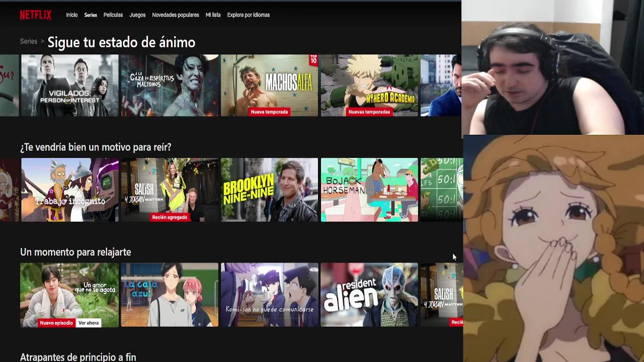Open the Brooklyn Nine-Nine thumbnail
This screenshot has height=362, width=644.
269,190
